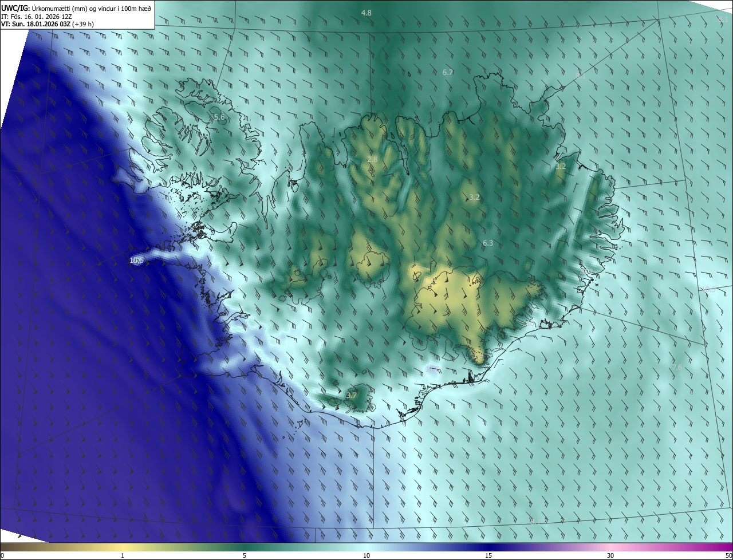Click the 2.8 value label in north Iceland

[372, 159]
